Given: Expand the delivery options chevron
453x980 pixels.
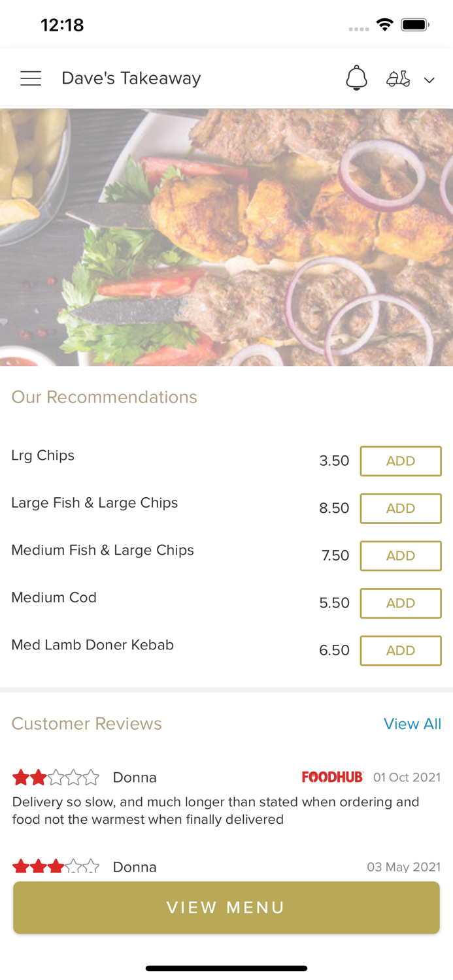Looking at the screenshot, I should [x=429, y=80].
